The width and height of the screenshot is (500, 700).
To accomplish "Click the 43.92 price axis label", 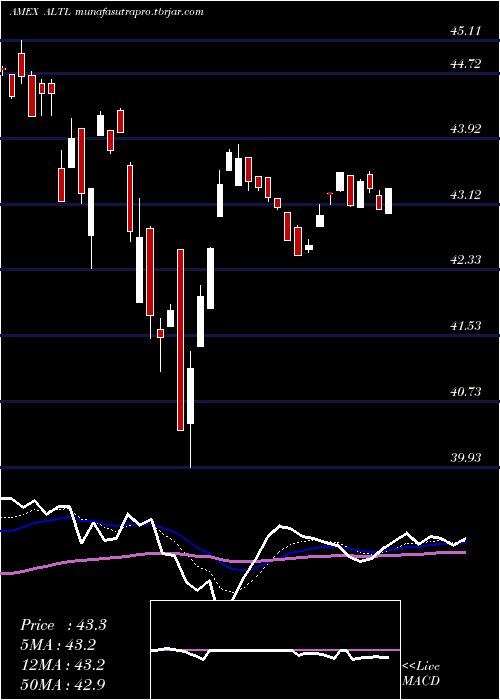I will (465, 129).
